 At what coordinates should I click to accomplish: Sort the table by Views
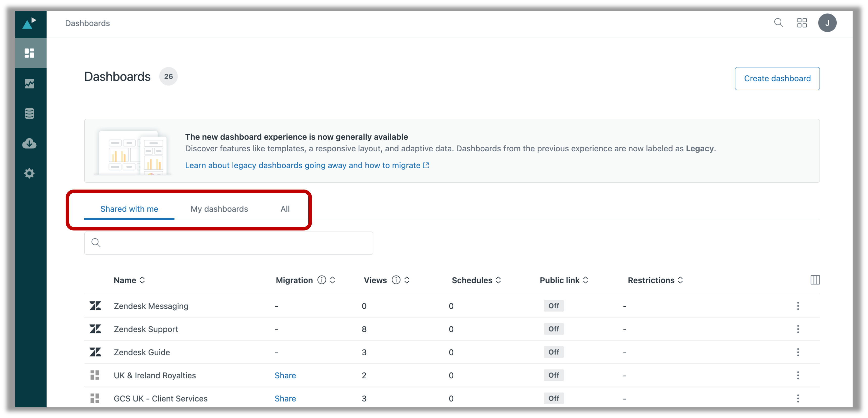(407, 280)
